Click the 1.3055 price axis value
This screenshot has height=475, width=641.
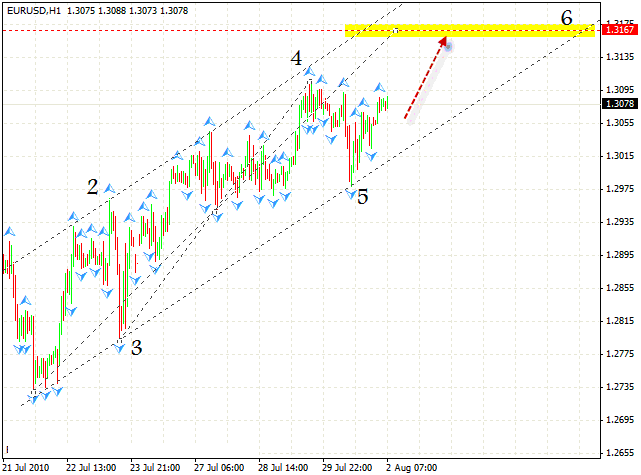(x=620, y=123)
